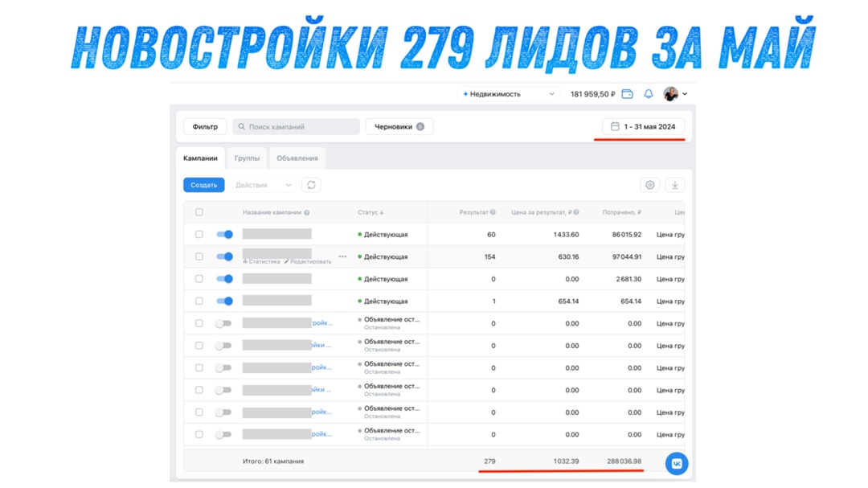Open the VK chat bubble button
Image resolution: width=868 pixels, height=488 pixels.
[x=677, y=464]
